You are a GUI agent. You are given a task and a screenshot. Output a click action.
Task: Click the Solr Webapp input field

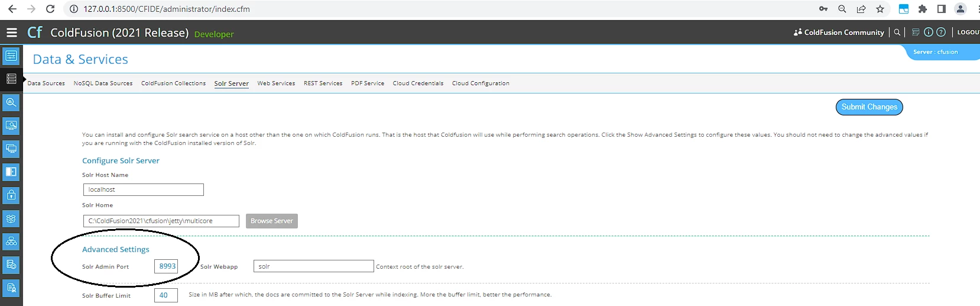click(314, 266)
